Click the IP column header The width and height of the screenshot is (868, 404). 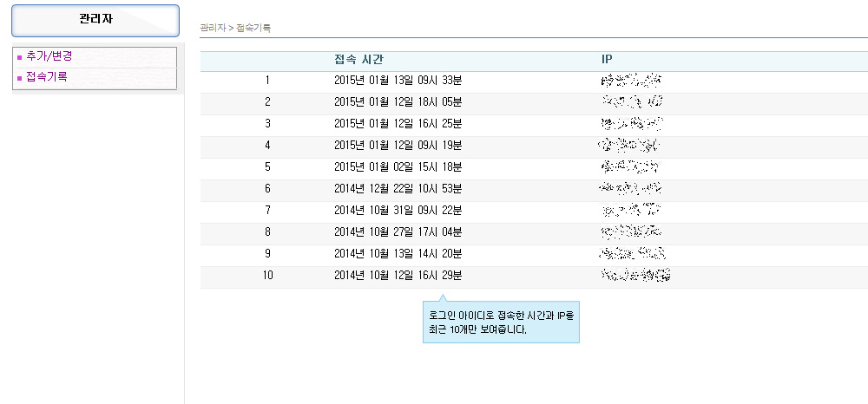[x=607, y=60]
